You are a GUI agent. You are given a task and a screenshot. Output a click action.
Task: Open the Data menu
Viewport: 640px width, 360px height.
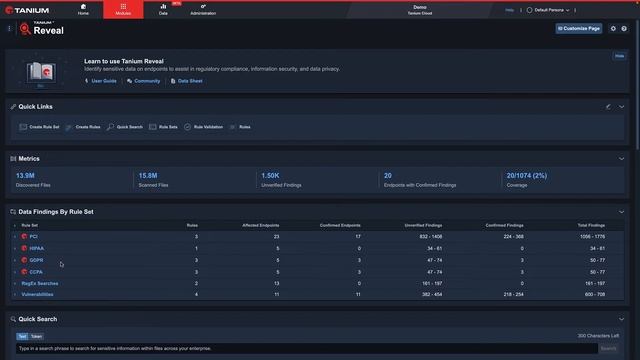pyautogui.click(x=163, y=10)
